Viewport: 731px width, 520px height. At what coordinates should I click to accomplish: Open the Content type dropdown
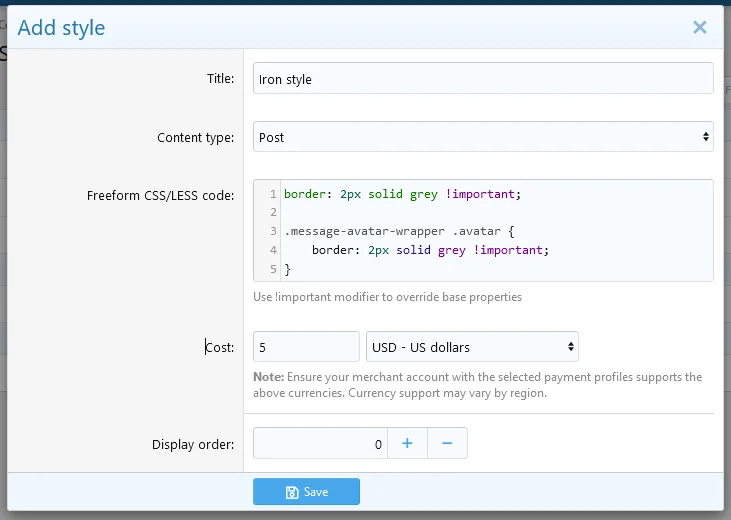(x=483, y=137)
